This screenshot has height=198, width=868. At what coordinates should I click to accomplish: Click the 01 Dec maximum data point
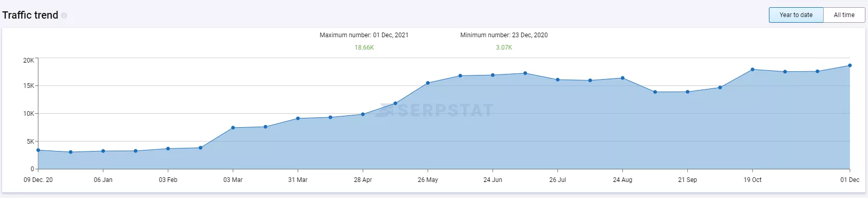point(849,66)
